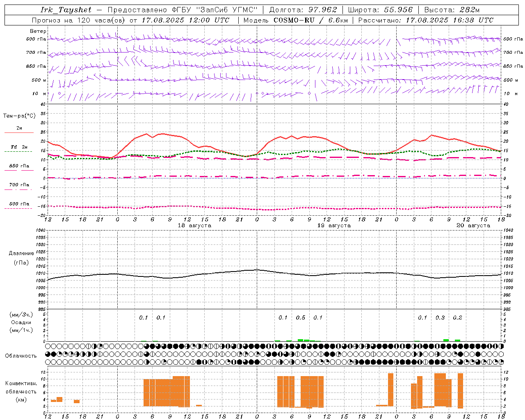Click the precipitation value 0.2

[458, 317]
